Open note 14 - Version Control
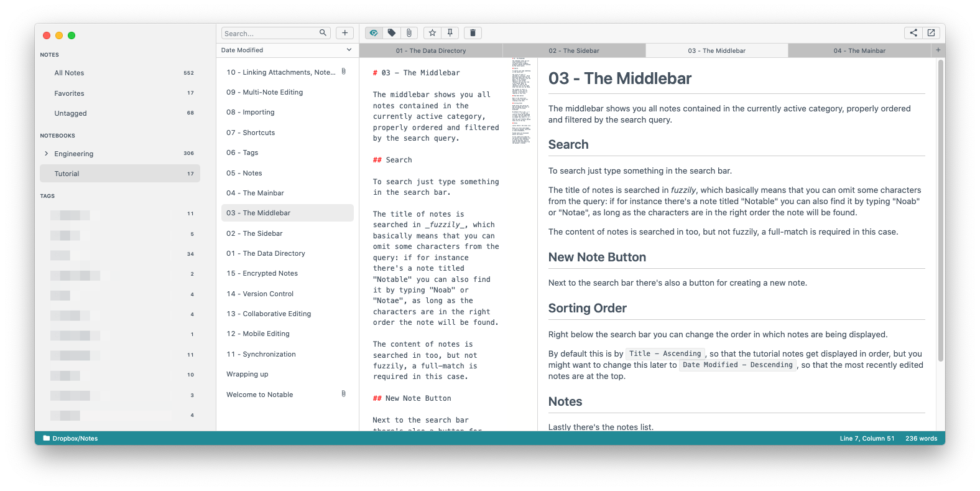The image size is (980, 491). pos(287,294)
